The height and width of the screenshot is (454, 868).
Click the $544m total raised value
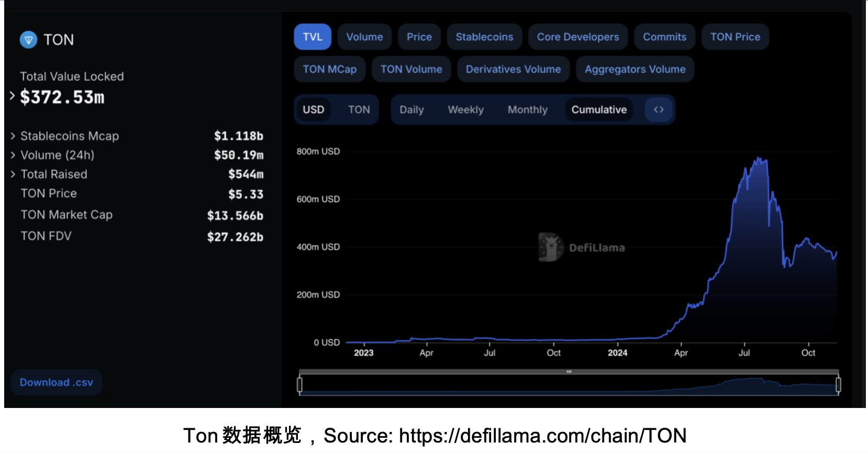(246, 174)
